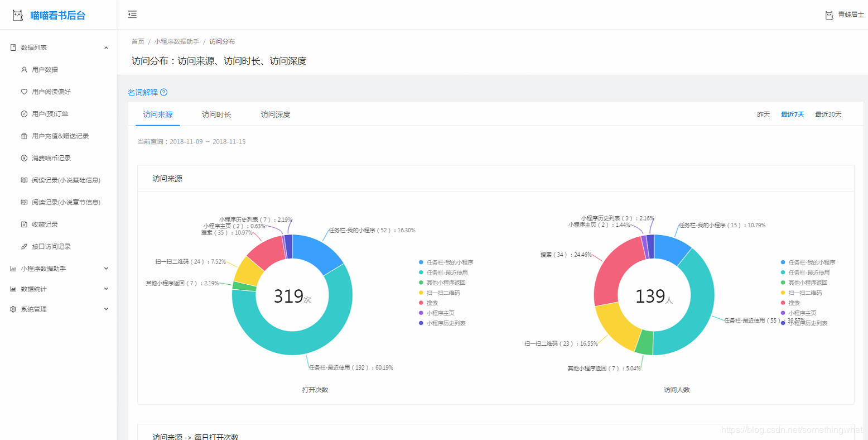868x440 pixels.
Task: Go to 首页 via breadcrumb link
Action: [x=138, y=41]
